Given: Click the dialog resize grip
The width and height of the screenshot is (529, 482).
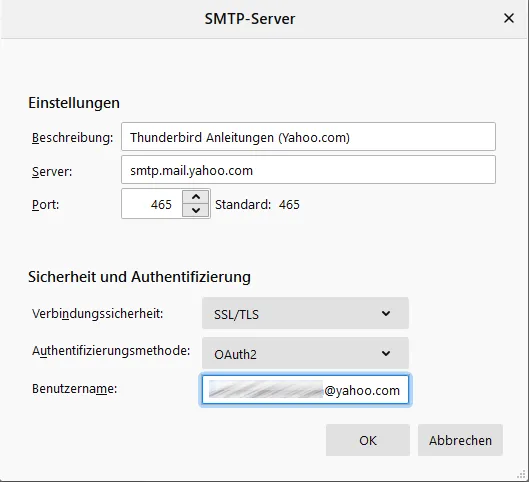Looking at the screenshot, I should click(522, 475).
